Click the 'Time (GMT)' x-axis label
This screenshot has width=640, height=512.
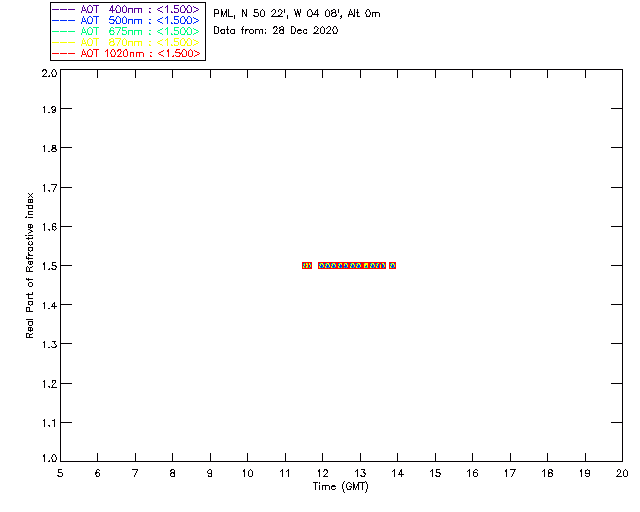[x=340, y=487]
